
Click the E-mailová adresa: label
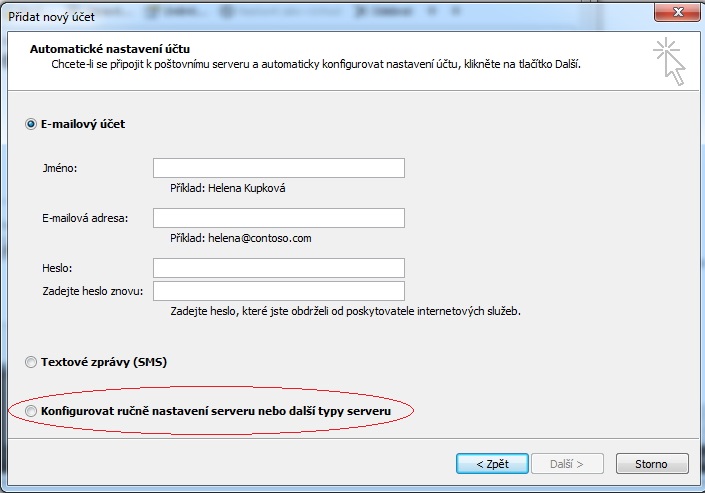[x=85, y=218]
